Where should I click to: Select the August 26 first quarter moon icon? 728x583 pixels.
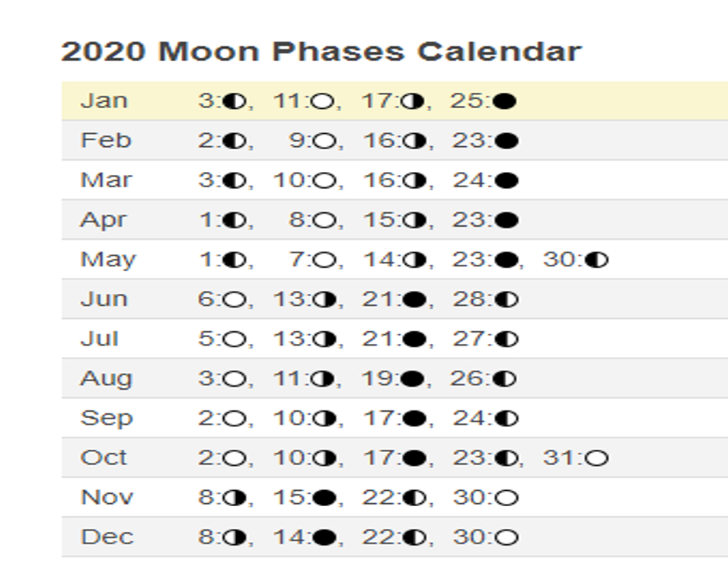(505, 379)
